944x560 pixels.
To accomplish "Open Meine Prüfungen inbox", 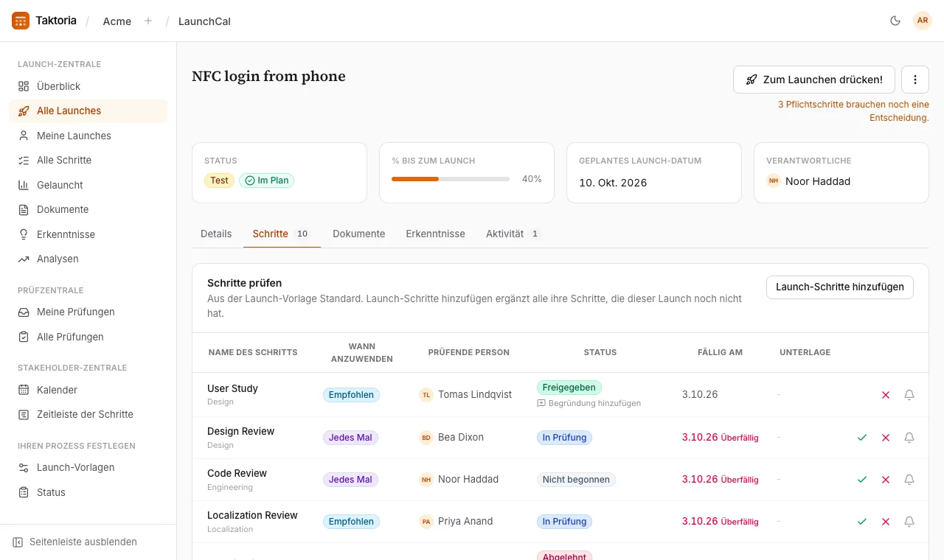I will [x=88, y=312].
